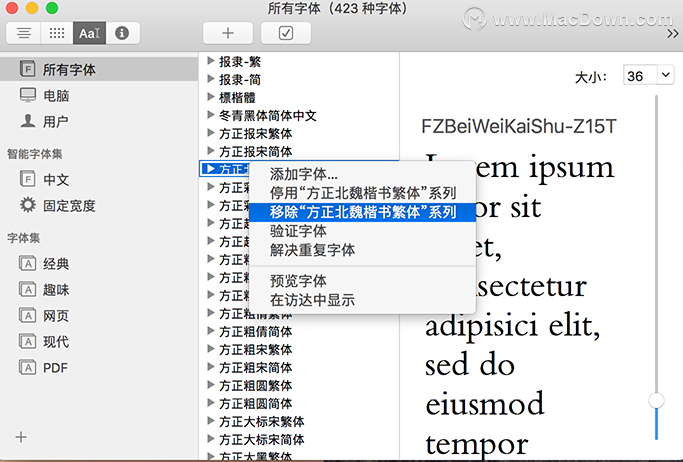Click the enable/disable checkmark toolbar button
The height and width of the screenshot is (462, 683).
click(x=286, y=33)
